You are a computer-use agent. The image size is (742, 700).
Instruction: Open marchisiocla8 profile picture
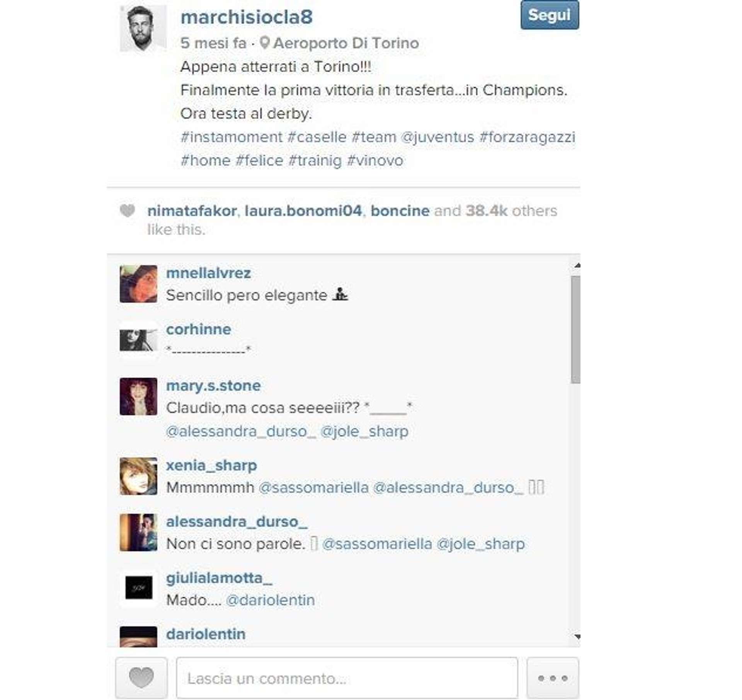(x=143, y=28)
